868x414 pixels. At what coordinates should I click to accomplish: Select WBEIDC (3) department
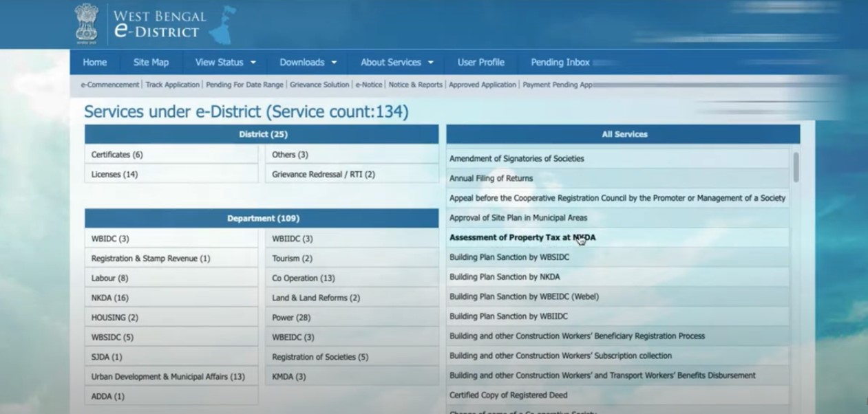(x=352, y=338)
